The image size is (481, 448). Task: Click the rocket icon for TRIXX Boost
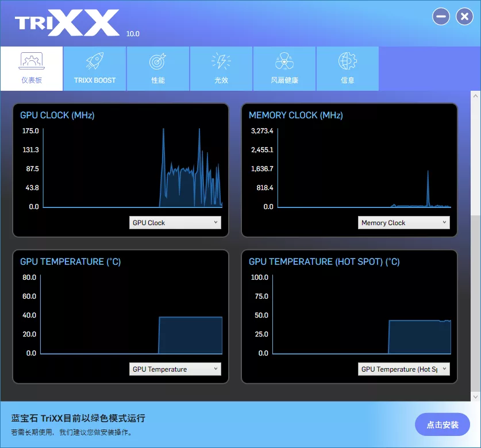click(95, 61)
